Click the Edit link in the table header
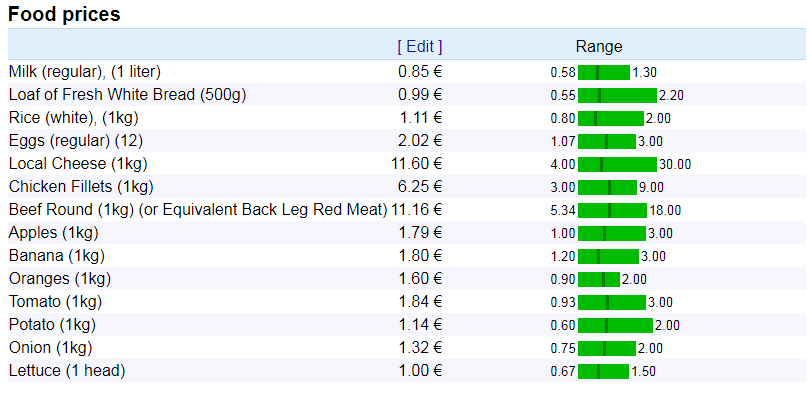 (419, 47)
